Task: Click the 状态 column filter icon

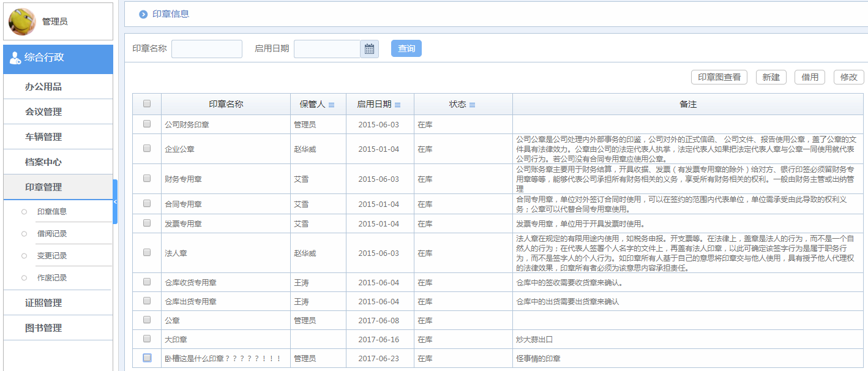Action: [x=473, y=105]
